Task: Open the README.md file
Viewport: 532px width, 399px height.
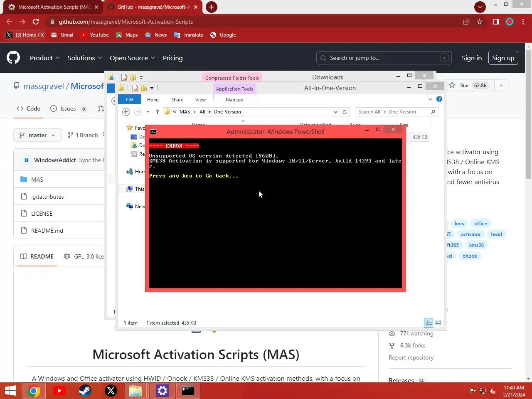Action: click(x=47, y=231)
